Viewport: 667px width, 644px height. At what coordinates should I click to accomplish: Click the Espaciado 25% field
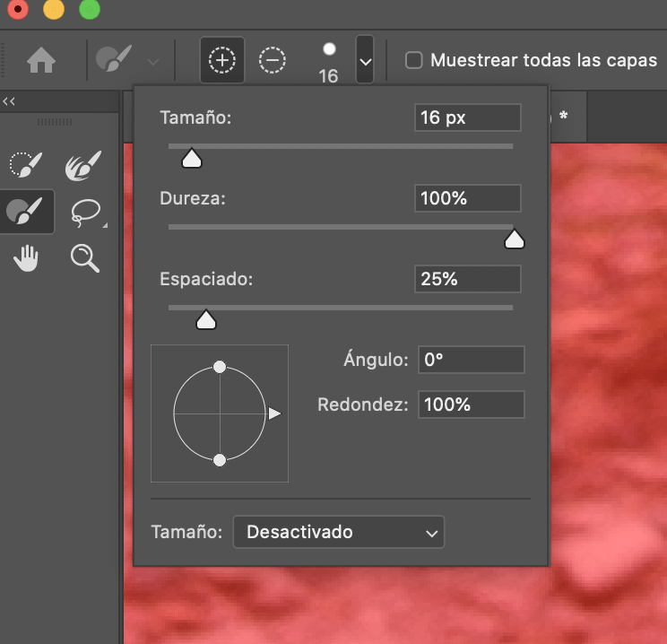pos(468,279)
